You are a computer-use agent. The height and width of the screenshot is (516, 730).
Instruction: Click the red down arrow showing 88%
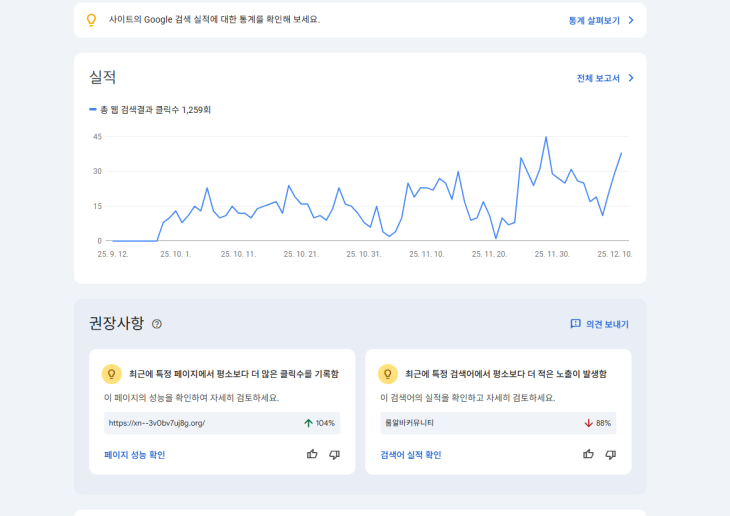(588, 423)
